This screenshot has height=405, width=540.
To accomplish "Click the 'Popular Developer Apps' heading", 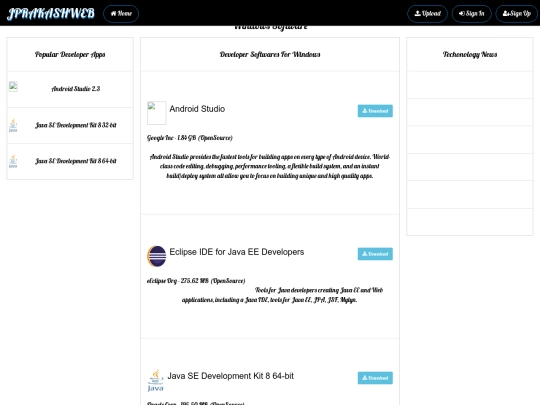I will 70,54.
